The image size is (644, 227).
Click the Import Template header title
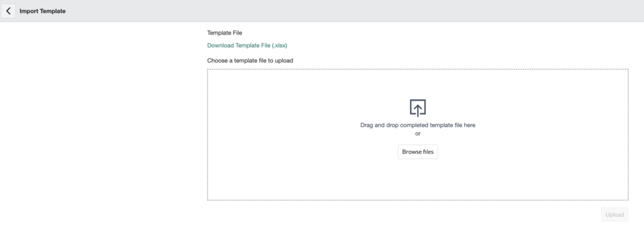pyautogui.click(x=42, y=11)
